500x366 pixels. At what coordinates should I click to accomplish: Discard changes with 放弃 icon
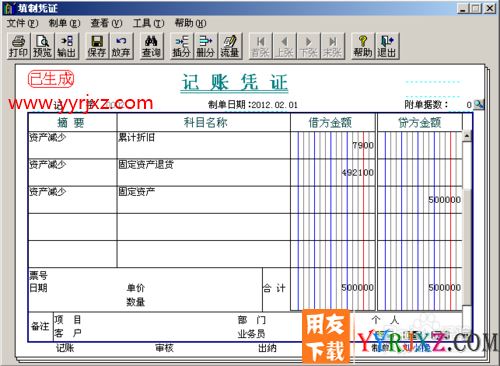121,46
